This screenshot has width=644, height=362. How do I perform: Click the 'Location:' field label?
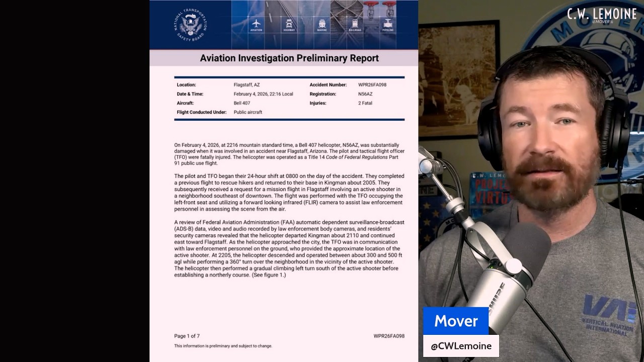click(186, 85)
